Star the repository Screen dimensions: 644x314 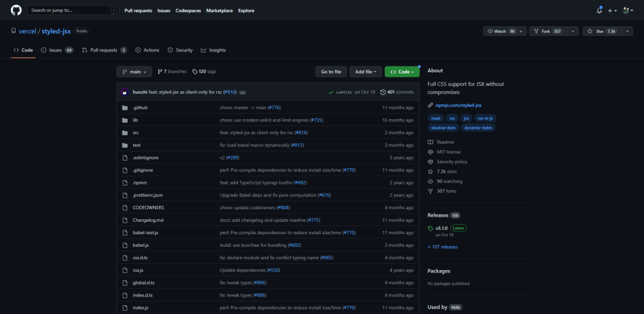602,31
